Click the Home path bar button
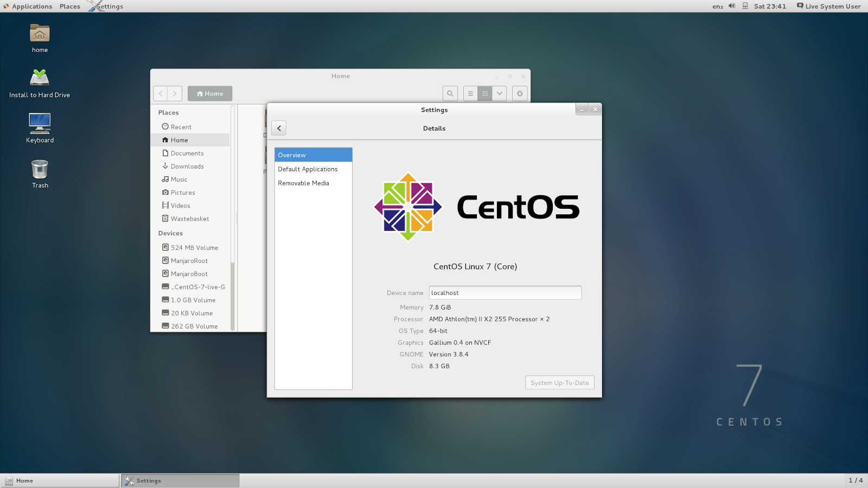Viewport: 868px width, 488px height. [x=210, y=93]
